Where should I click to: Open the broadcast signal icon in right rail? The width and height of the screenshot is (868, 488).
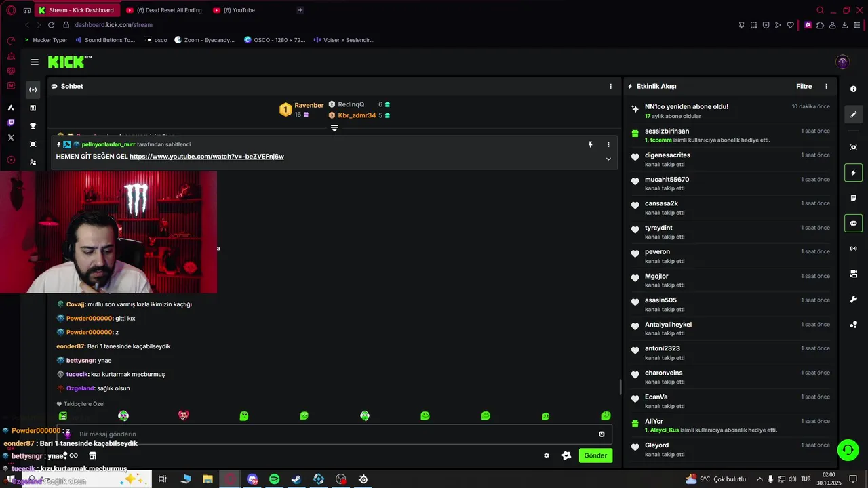pyautogui.click(x=853, y=249)
